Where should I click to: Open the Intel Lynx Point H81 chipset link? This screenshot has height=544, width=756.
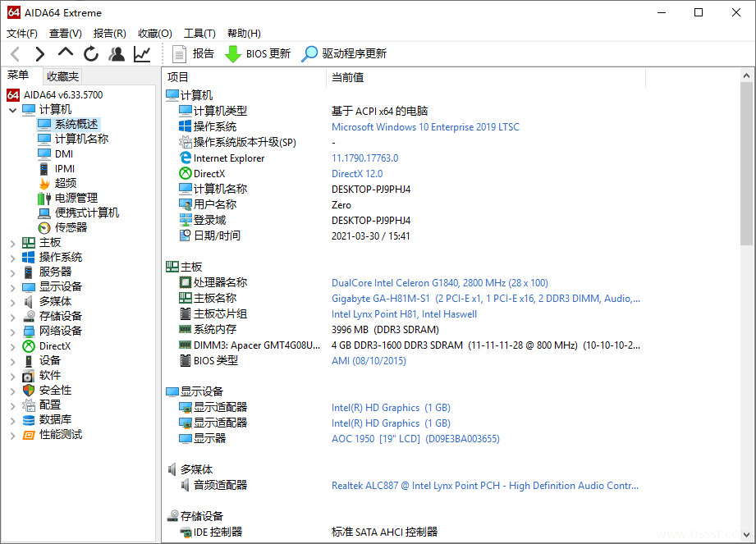pos(404,314)
